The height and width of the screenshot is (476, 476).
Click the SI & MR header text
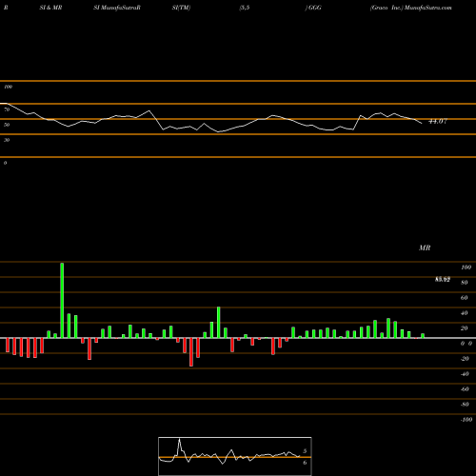pos(50,8)
